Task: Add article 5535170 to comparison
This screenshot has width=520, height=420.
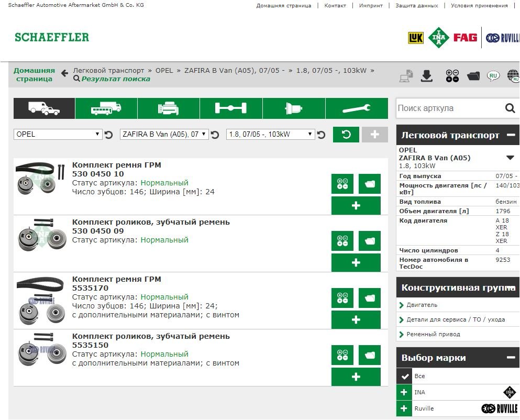Action: [342, 298]
